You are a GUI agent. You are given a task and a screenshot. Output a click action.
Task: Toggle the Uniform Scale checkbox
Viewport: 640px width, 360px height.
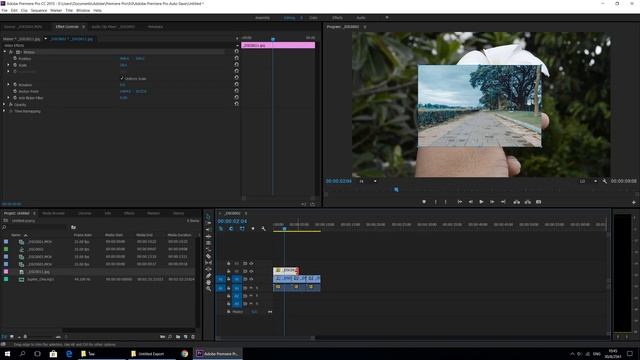122,78
